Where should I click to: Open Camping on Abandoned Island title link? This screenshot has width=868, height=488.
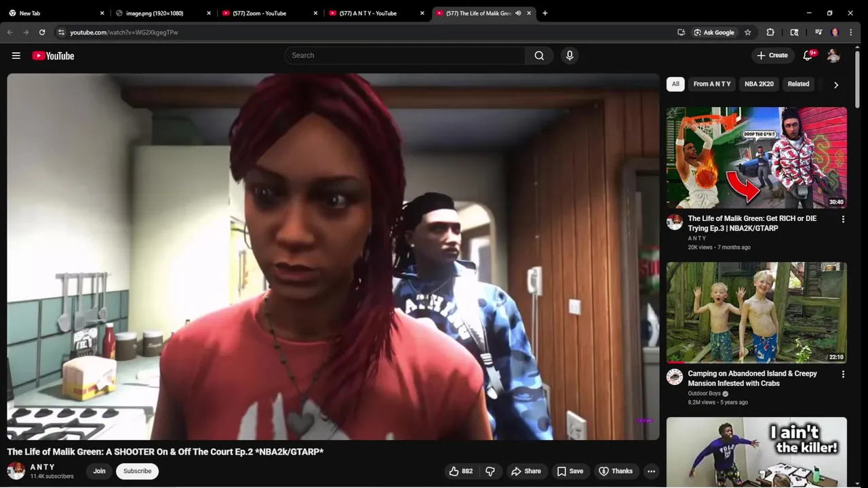(752, 378)
